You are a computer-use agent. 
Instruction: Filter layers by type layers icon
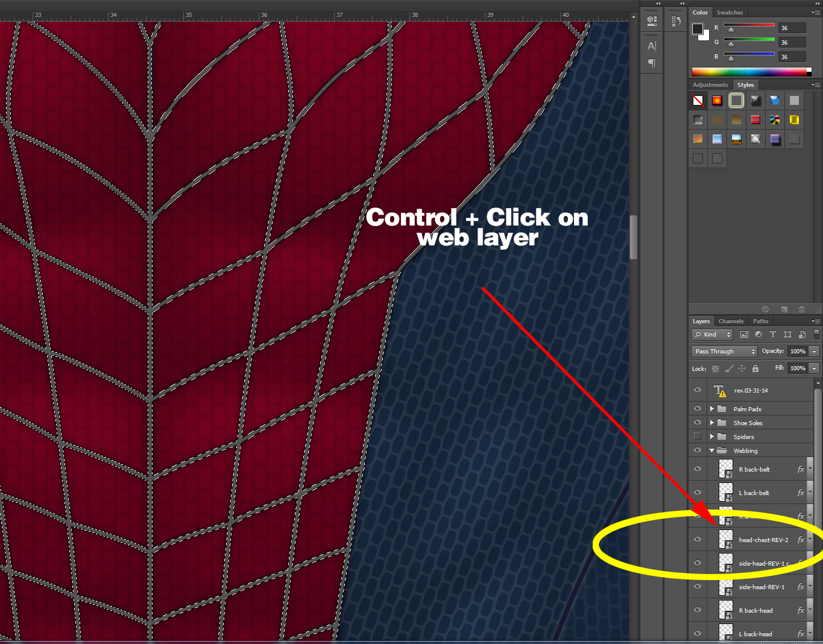click(x=773, y=335)
